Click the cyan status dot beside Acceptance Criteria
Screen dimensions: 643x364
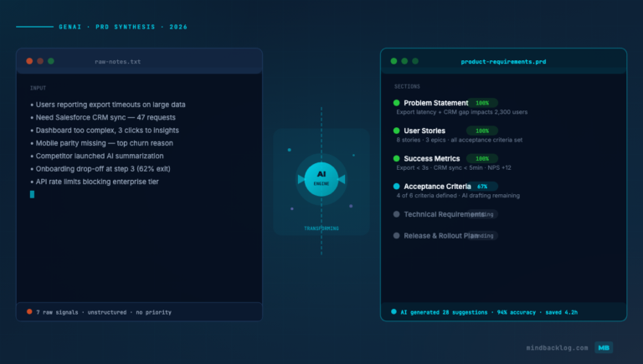tap(397, 187)
